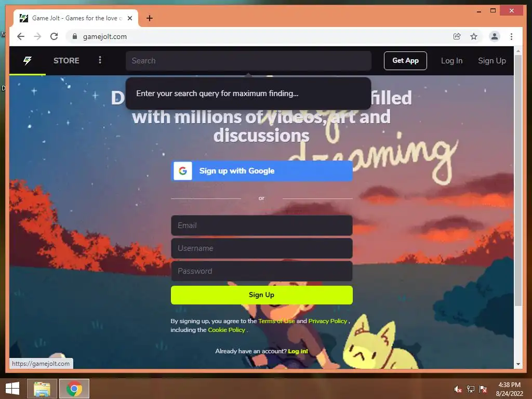
Task: Open the Log In link in header
Action: 451,61
